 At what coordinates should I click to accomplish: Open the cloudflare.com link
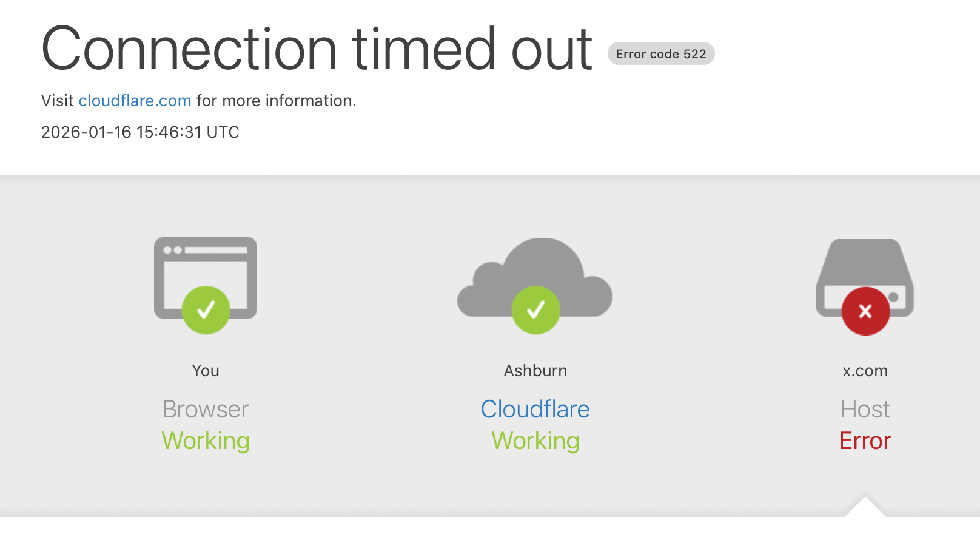click(x=135, y=101)
